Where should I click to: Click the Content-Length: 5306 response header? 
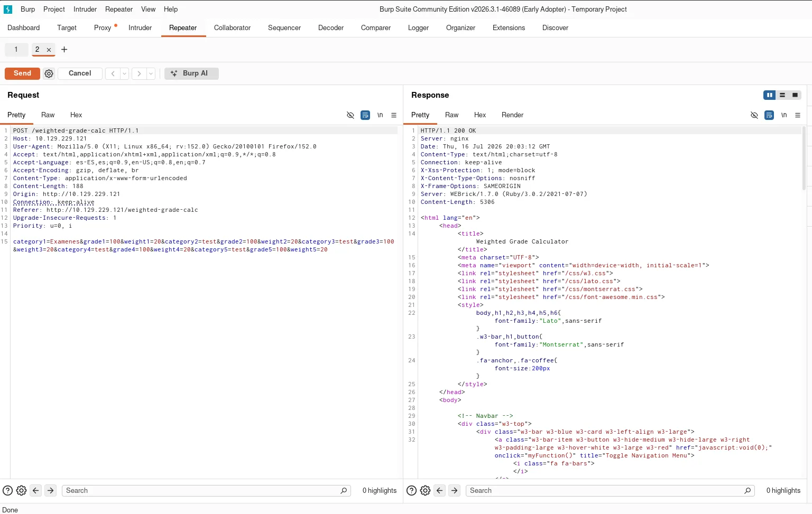pyautogui.click(x=458, y=202)
